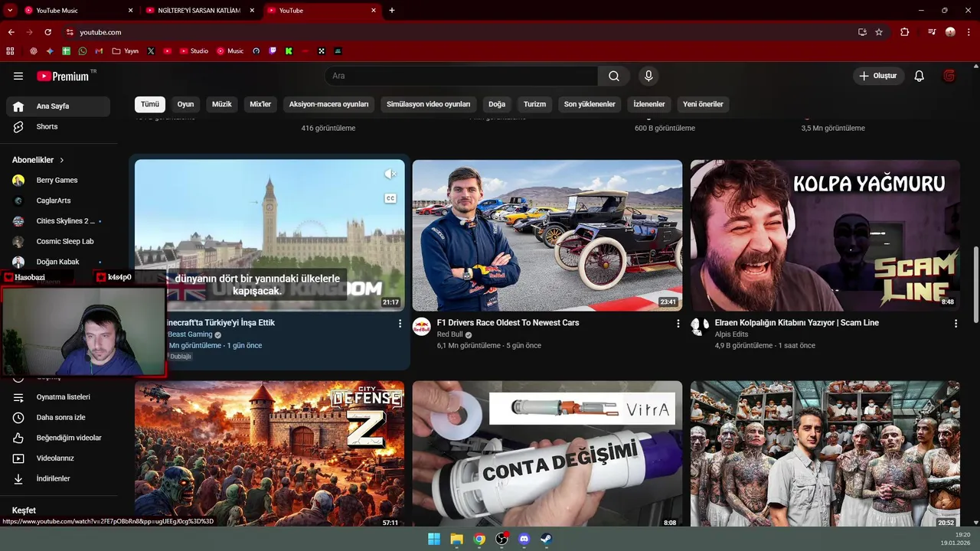Go back using the browser back arrow

click(x=11, y=32)
